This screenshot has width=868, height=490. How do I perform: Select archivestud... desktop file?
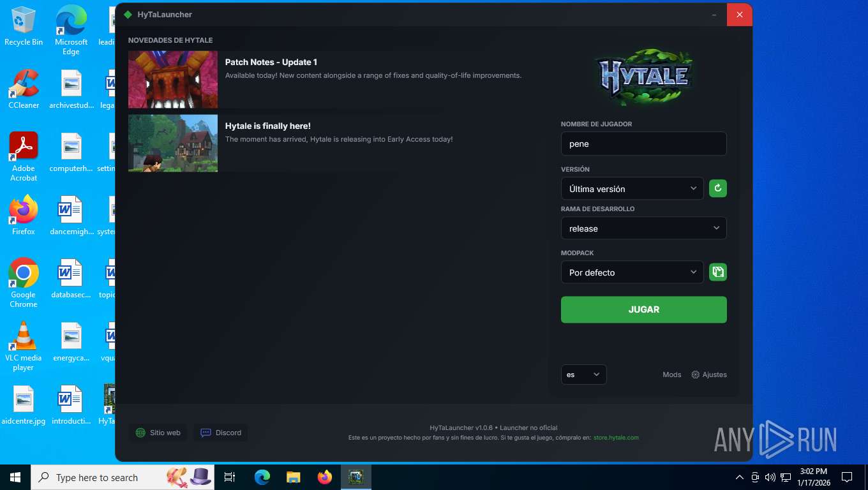coord(71,89)
